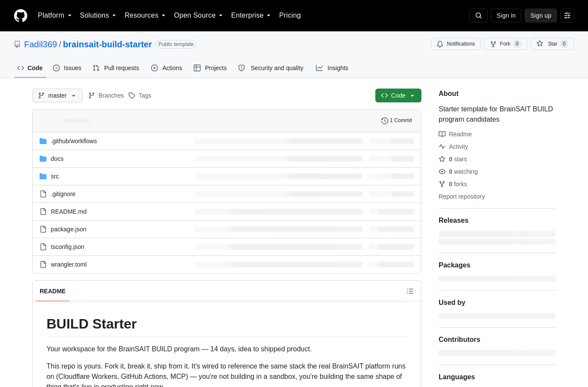The image size is (588, 387).
Task: Expand the Platform menu
Action: [55, 15]
